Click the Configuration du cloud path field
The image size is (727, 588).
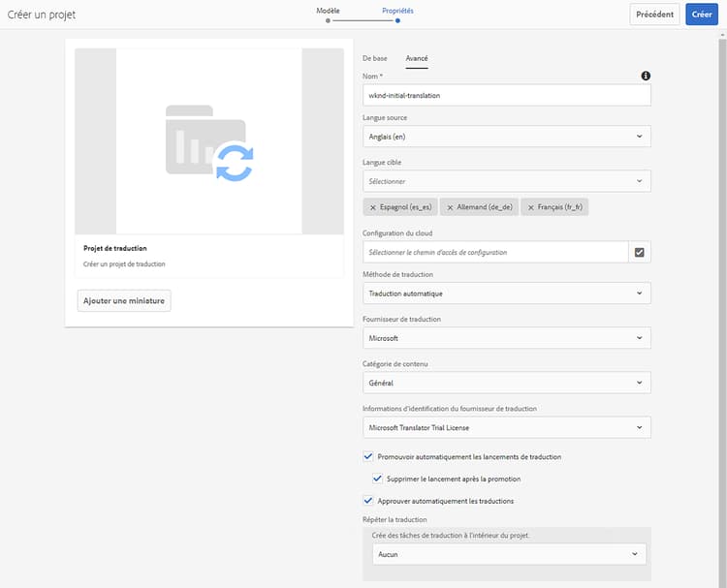[x=495, y=252]
